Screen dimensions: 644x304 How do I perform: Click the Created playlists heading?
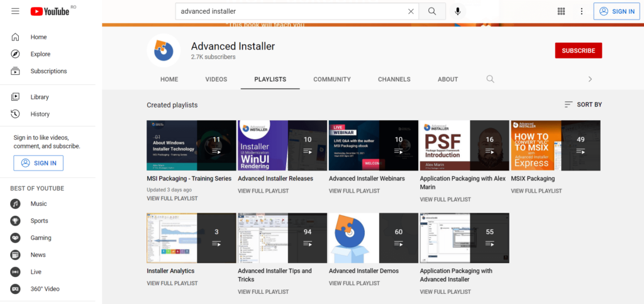tap(172, 105)
